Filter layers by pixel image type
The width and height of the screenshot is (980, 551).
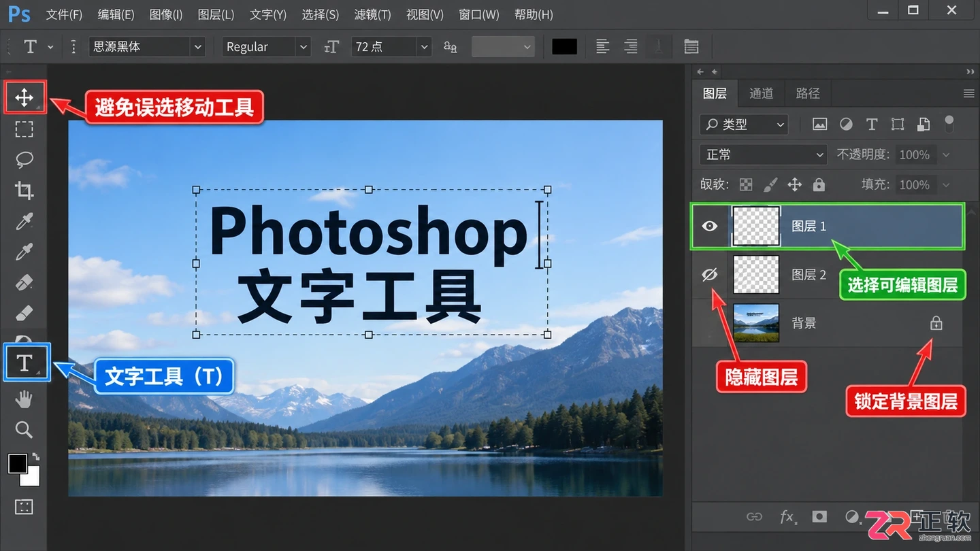(x=819, y=124)
